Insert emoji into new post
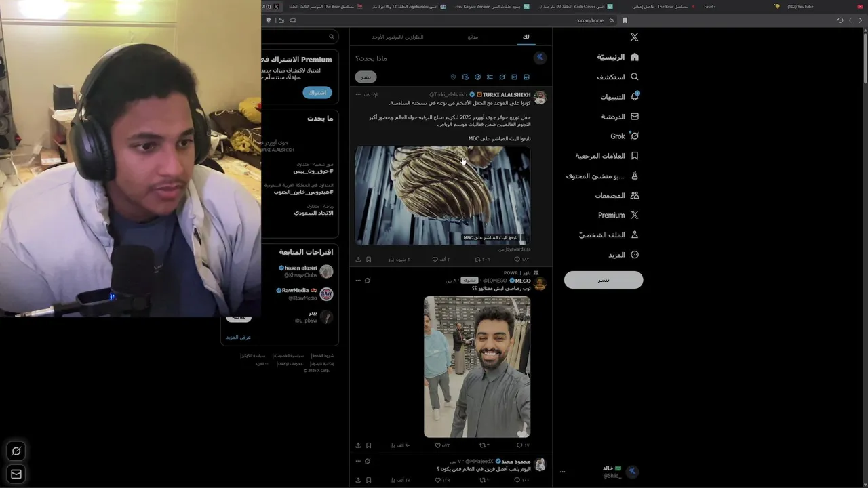Screen dimensions: 868x488 click(x=477, y=77)
